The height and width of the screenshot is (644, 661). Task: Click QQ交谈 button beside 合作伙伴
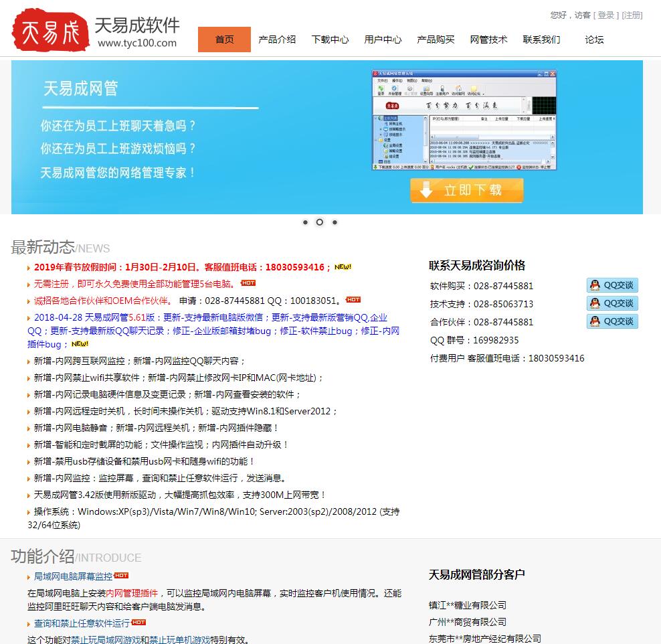pyautogui.click(x=613, y=321)
